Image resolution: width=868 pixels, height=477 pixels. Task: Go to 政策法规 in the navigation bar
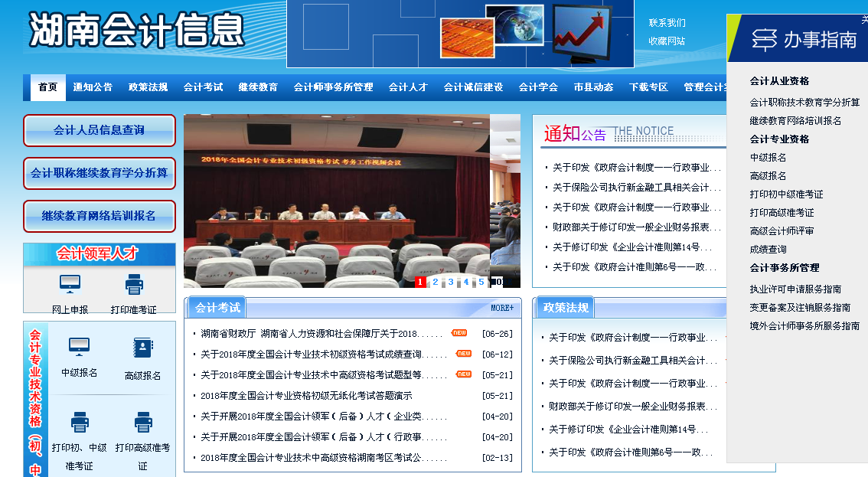[x=148, y=87]
